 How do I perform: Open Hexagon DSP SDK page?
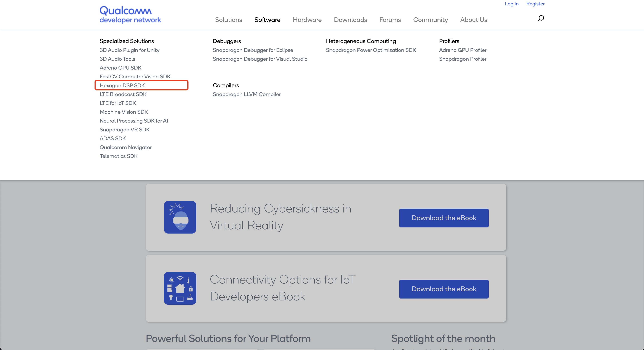(x=122, y=85)
